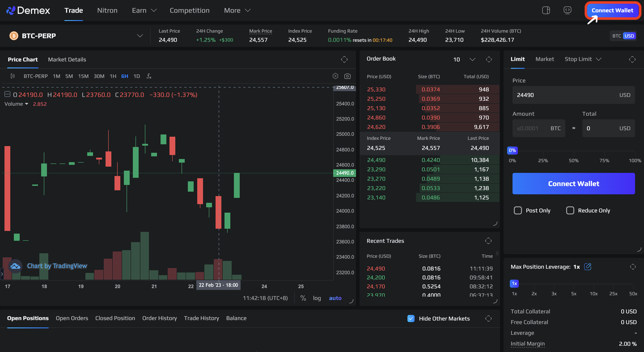Switch to the Market Details tab
This screenshot has height=352, width=644.
[x=67, y=59]
